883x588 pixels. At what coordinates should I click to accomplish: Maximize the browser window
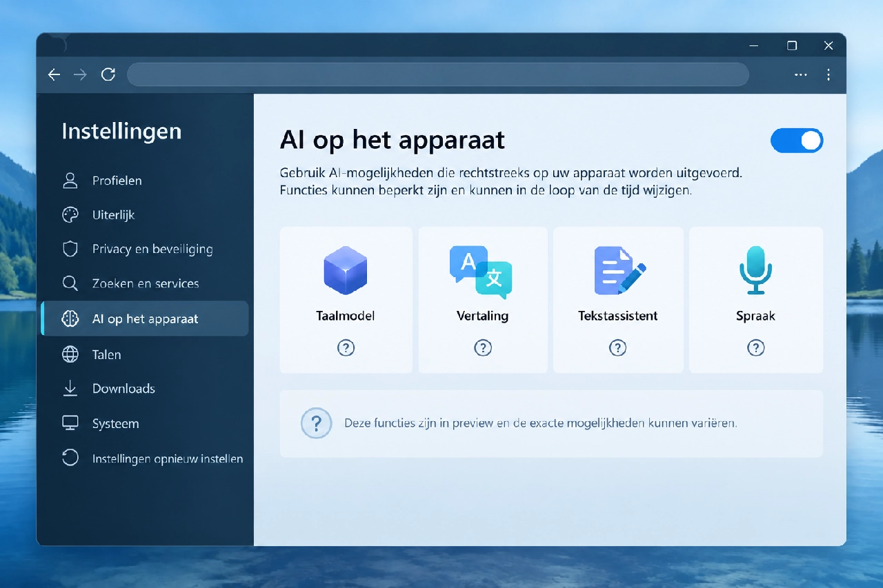point(792,45)
